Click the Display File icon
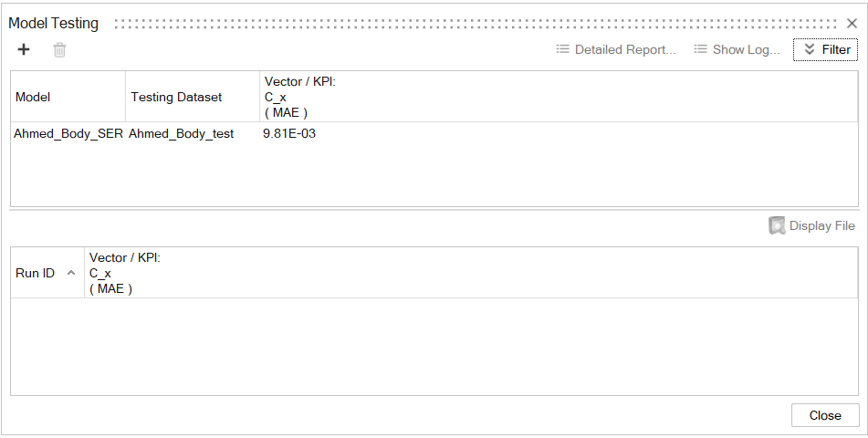This screenshot has width=868, height=438. pos(777,225)
